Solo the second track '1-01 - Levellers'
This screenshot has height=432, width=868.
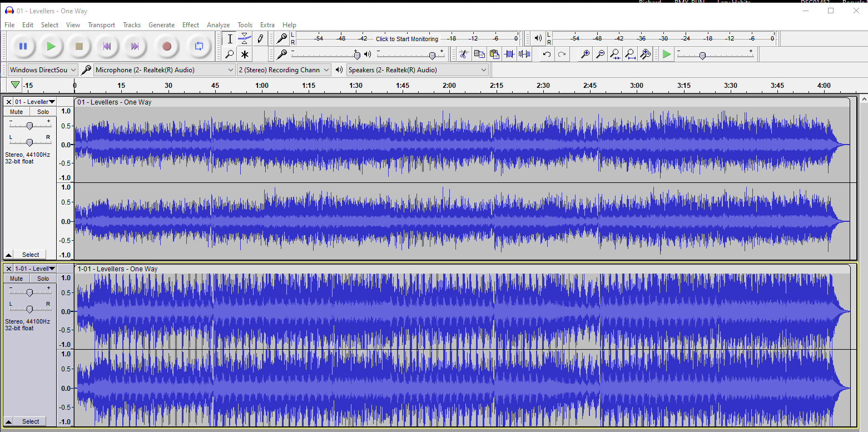(x=43, y=279)
